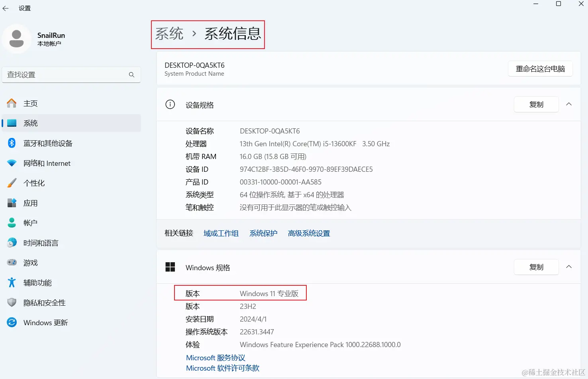Click System Product Name under the PC name
Viewport: 588px width, 379px height.
point(194,74)
